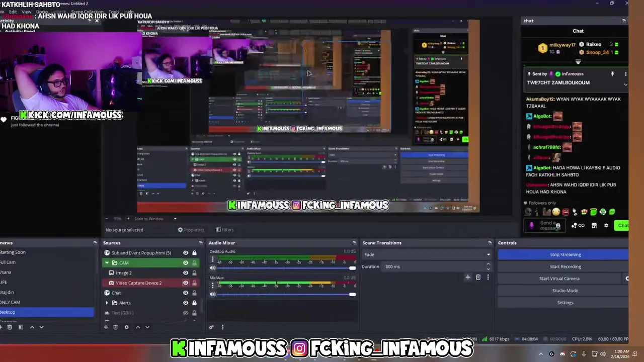Increase transition duration stepper

coord(488,264)
